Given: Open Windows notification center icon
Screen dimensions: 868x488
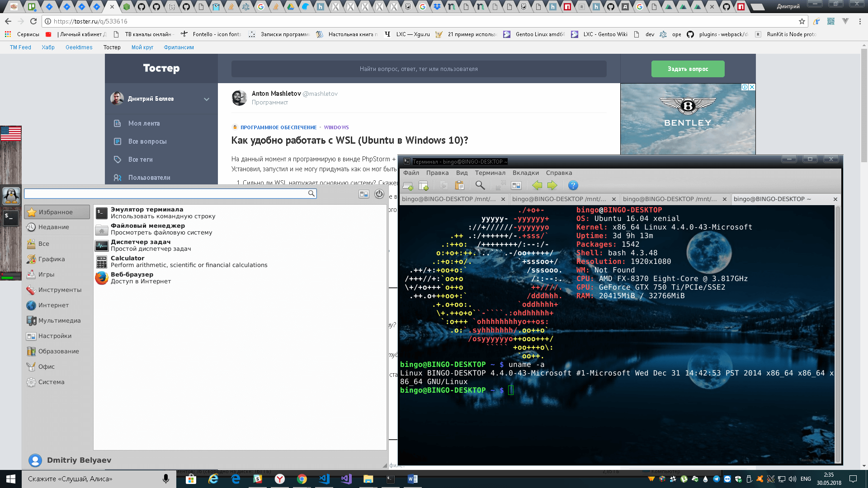Looking at the screenshot, I should [x=853, y=479].
